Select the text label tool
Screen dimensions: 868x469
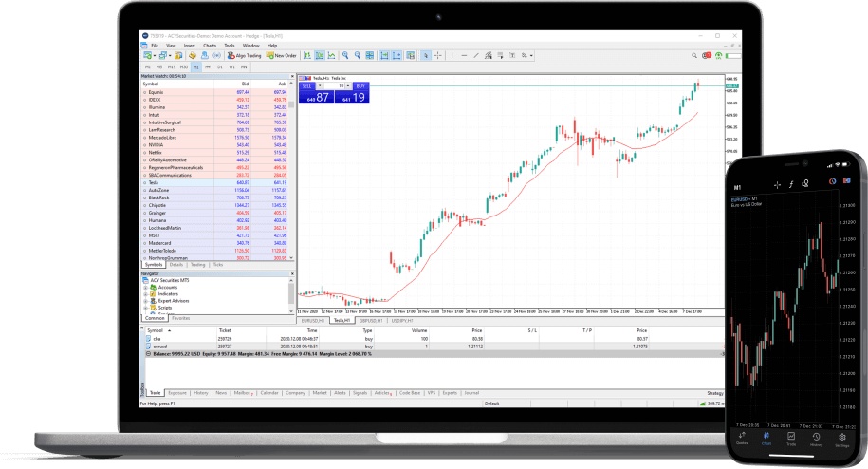512,55
